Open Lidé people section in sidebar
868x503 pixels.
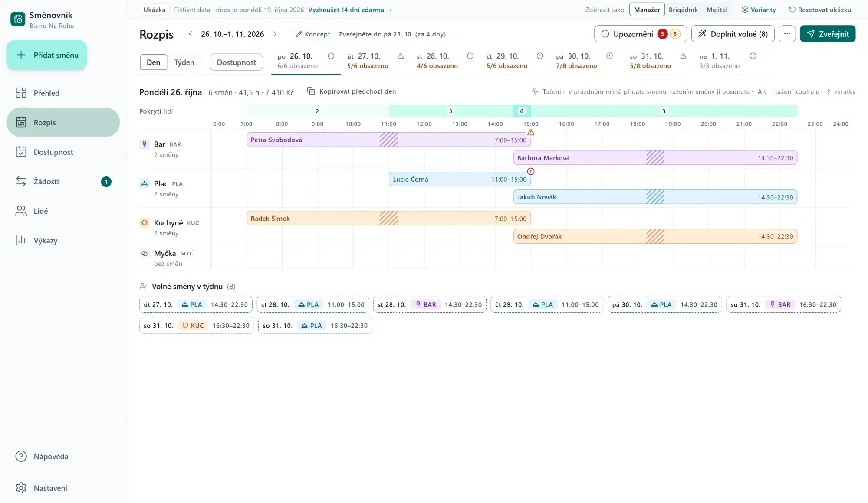click(63, 211)
